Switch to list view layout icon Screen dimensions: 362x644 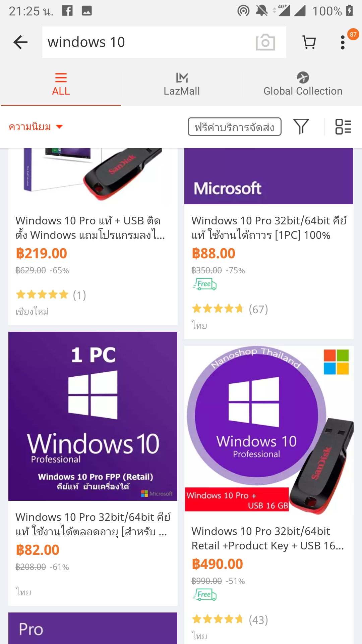pos(343,126)
